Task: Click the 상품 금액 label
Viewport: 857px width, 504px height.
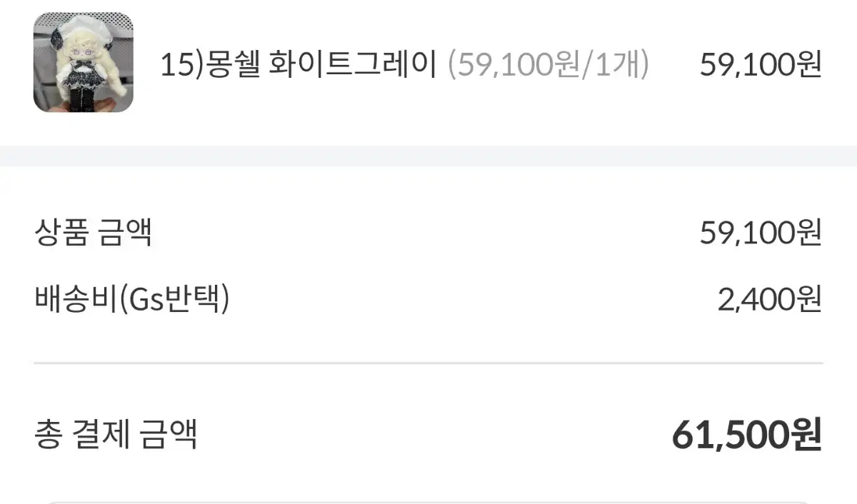Action: pyautogui.click(x=93, y=233)
